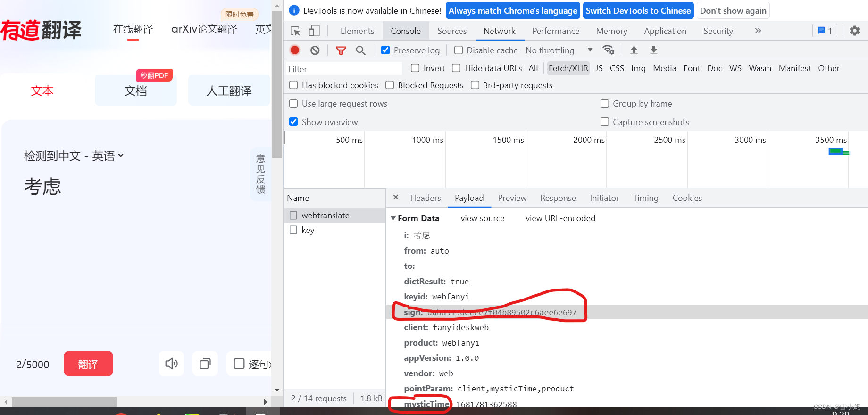Check Blocked Requests checkbox
The image size is (868, 415).
[390, 85]
